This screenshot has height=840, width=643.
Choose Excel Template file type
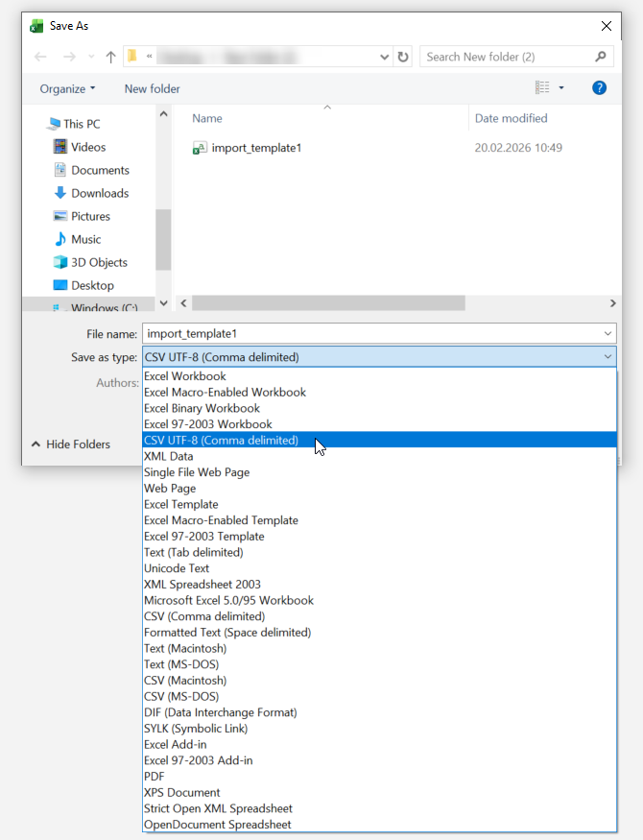coord(380,504)
